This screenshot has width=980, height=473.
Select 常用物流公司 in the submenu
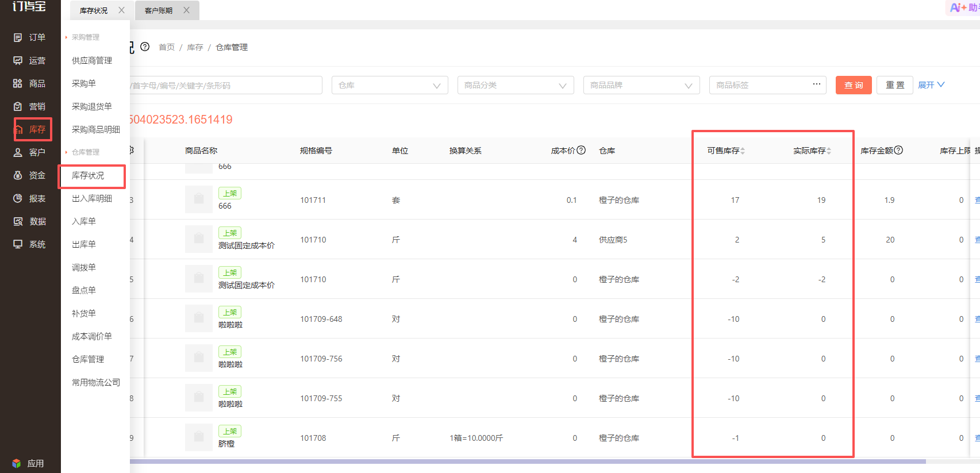point(96,382)
